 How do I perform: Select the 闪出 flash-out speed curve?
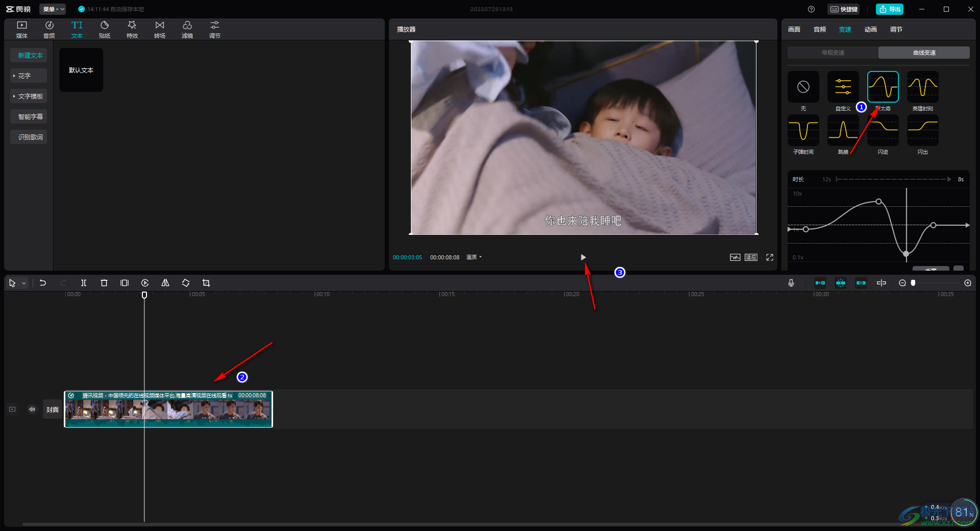click(x=923, y=130)
